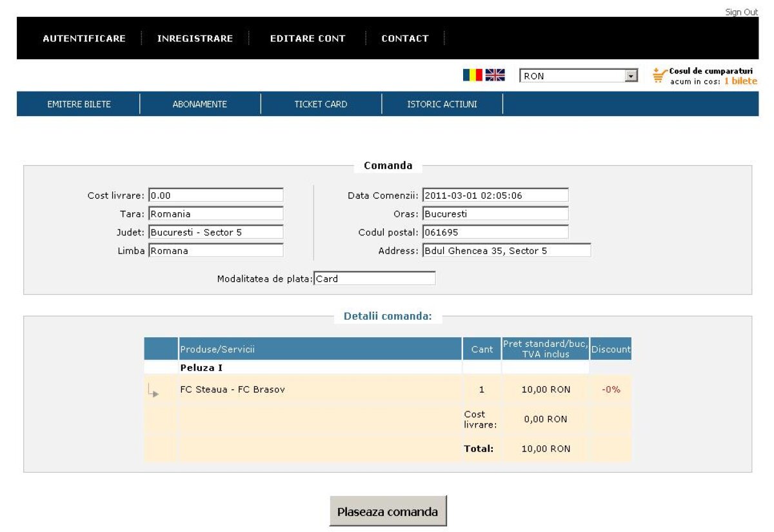Open cart via the 1 bilete link
The height and width of the screenshot is (532, 774).
coord(740,81)
